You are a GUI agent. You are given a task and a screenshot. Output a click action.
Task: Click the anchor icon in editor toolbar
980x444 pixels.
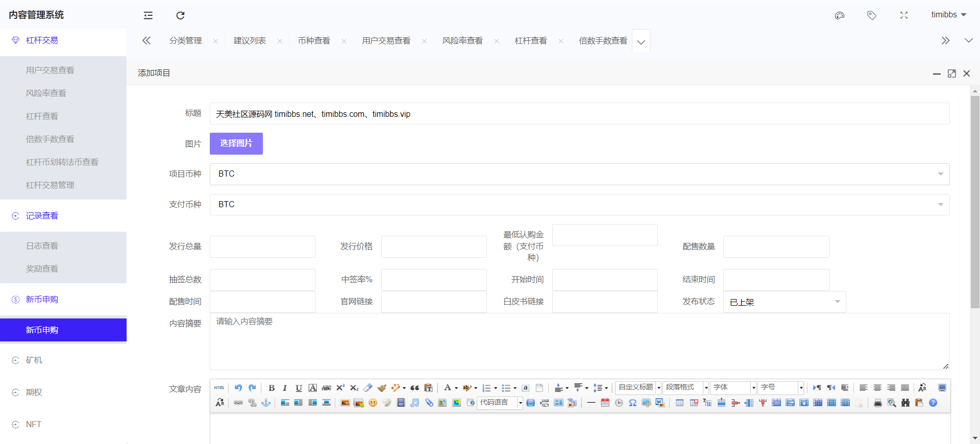pos(266,403)
